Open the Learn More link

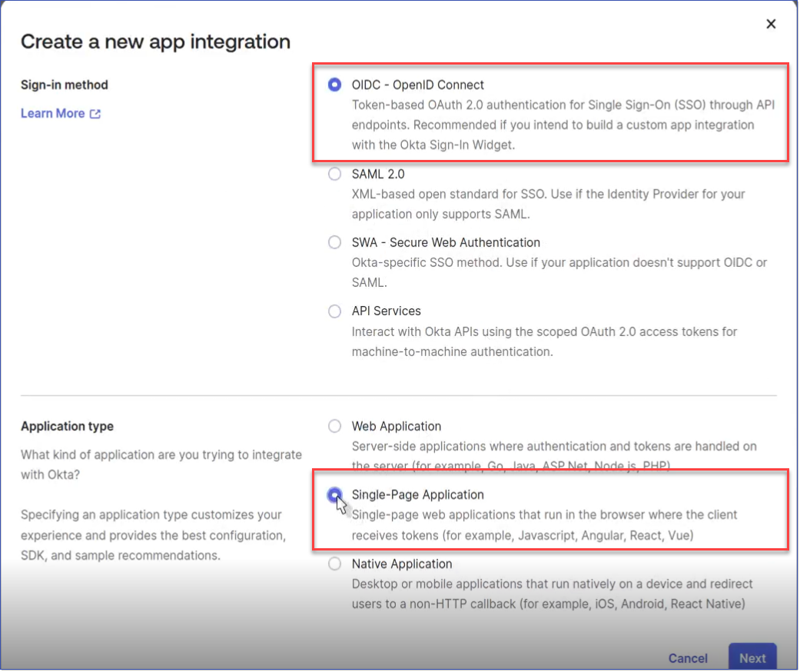point(52,113)
